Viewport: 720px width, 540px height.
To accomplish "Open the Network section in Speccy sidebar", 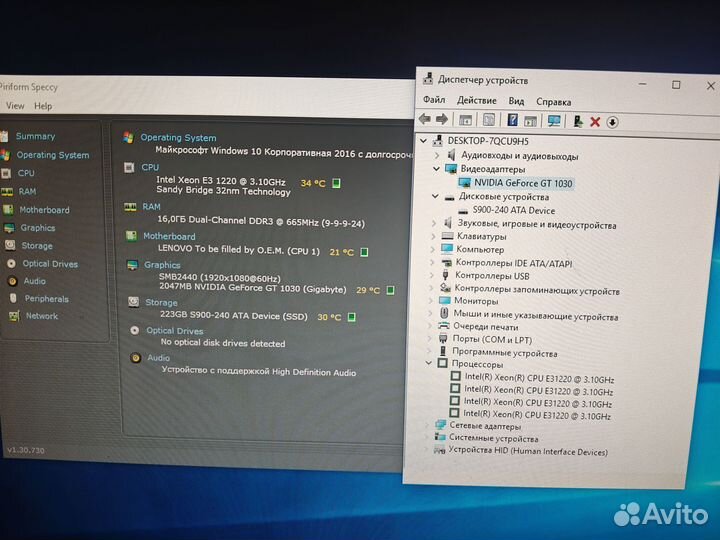I will pyautogui.click(x=41, y=316).
